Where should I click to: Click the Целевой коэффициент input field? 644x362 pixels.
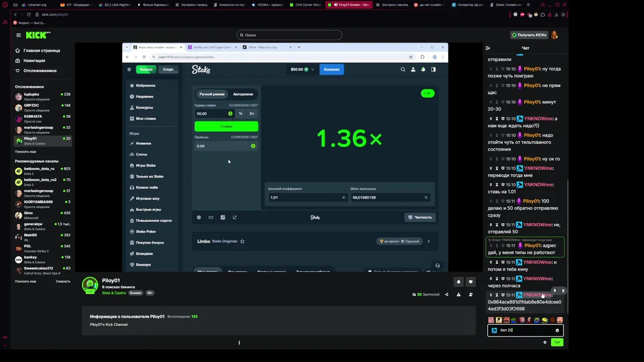[307, 198]
